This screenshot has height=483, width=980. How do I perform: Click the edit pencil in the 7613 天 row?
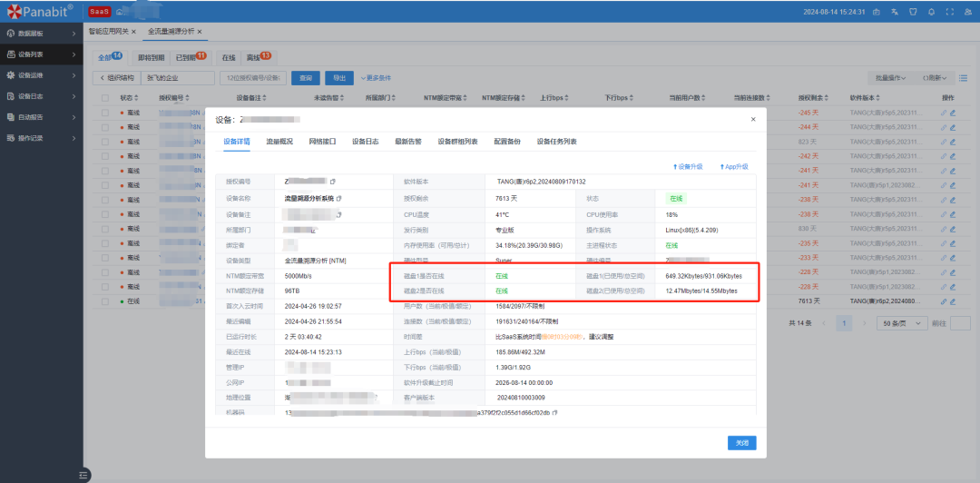(x=953, y=301)
